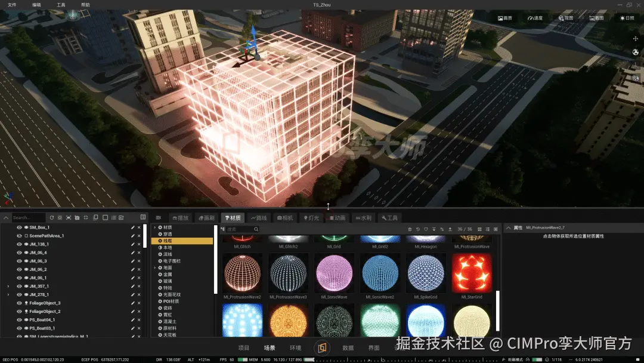Click the 日照 sunlight button
Viewport: 644px width, 363px height.
point(627,18)
